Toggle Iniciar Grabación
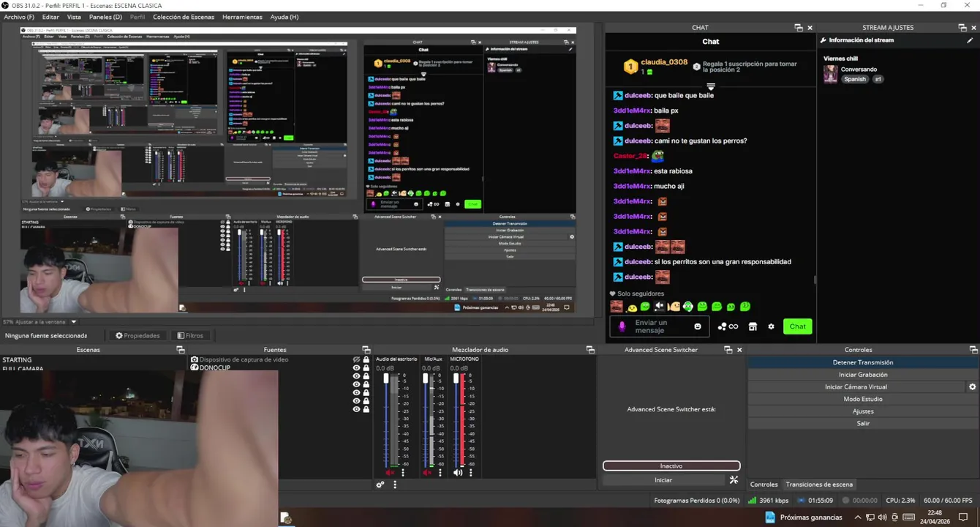980x527 pixels. point(863,374)
